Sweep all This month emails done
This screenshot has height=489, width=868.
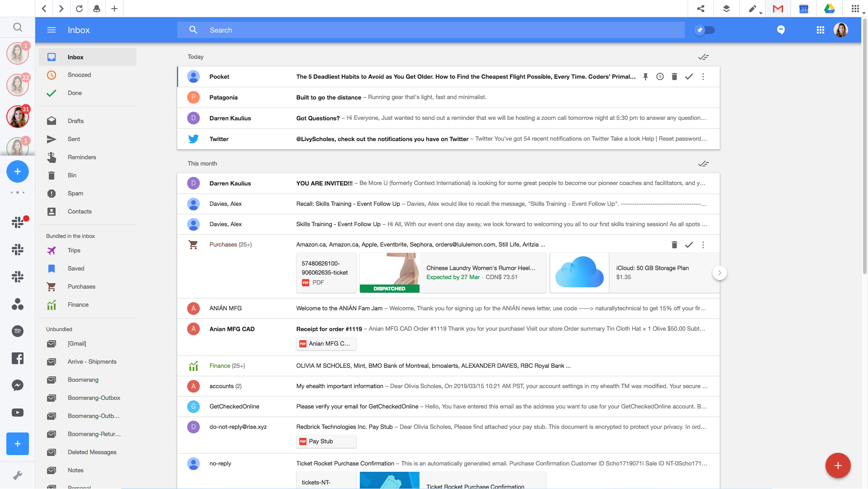click(703, 164)
